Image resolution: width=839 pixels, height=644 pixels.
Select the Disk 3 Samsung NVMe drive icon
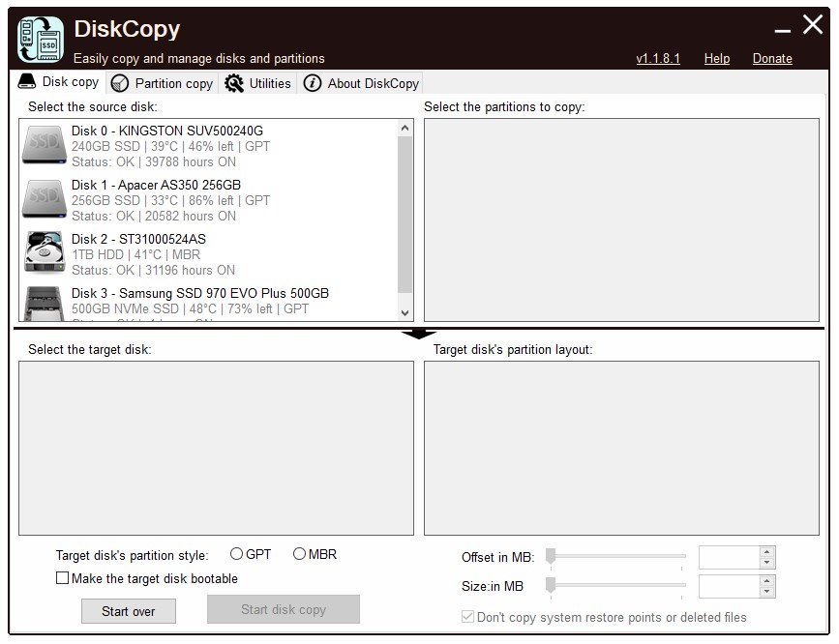tap(44, 302)
